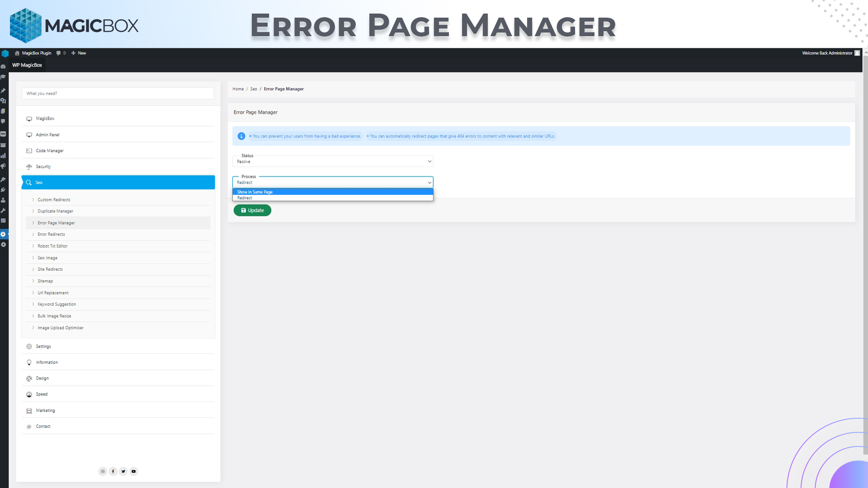Image resolution: width=868 pixels, height=488 pixels.
Task: Choose 'Show in Same Page' option
Action: click(x=333, y=192)
